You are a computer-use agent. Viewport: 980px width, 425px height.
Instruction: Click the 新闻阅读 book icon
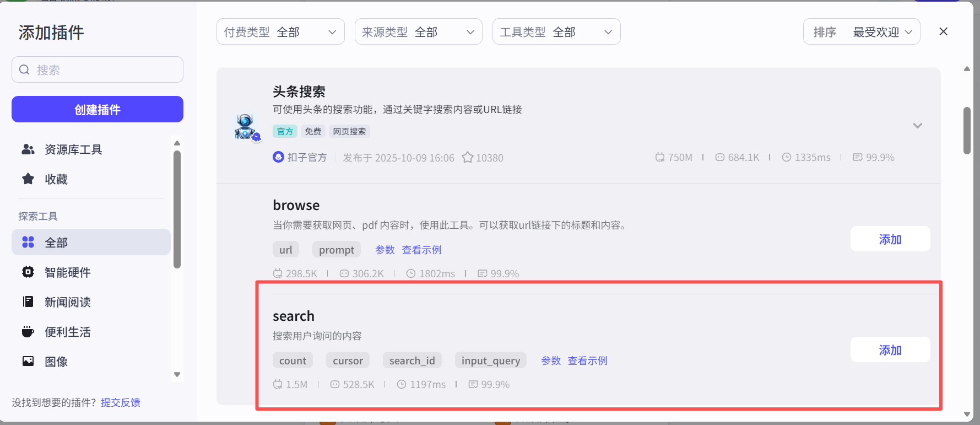[x=28, y=302]
